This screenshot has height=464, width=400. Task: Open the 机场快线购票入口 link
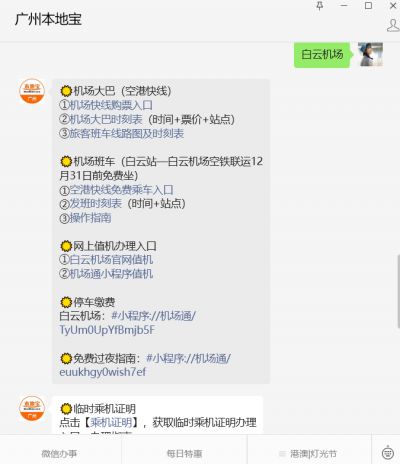[x=111, y=105]
